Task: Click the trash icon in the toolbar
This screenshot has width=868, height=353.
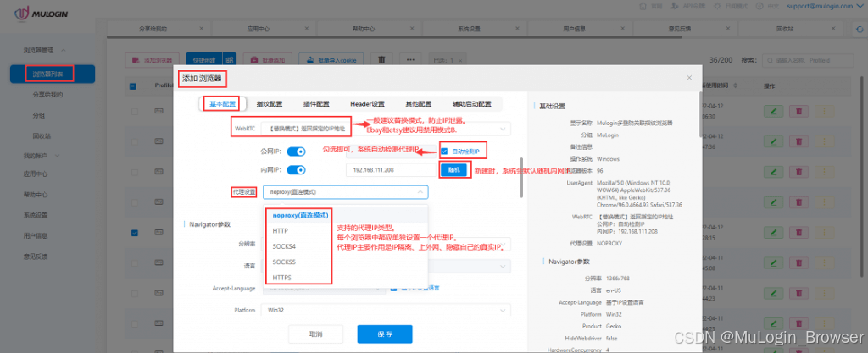Action: [381, 59]
